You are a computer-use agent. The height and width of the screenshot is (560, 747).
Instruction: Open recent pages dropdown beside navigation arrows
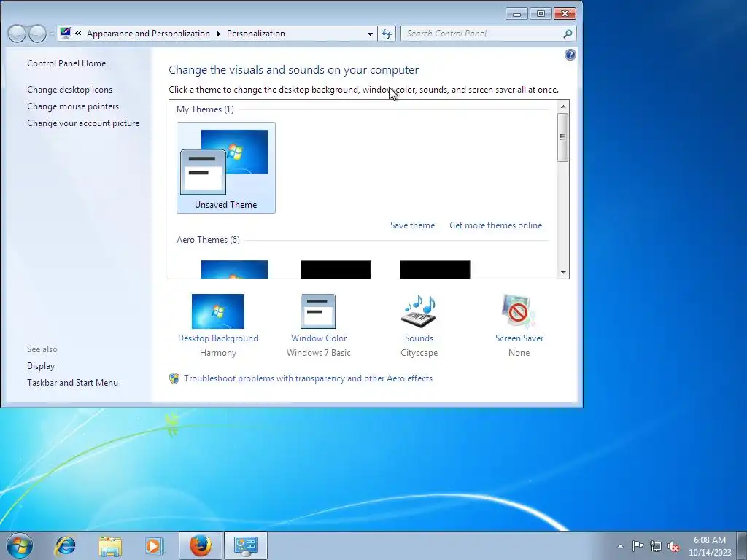click(x=52, y=34)
